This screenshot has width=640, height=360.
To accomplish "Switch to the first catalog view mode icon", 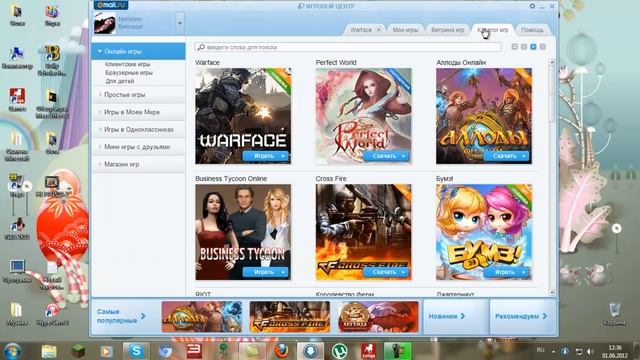I will pyautogui.click(x=515, y=47).
